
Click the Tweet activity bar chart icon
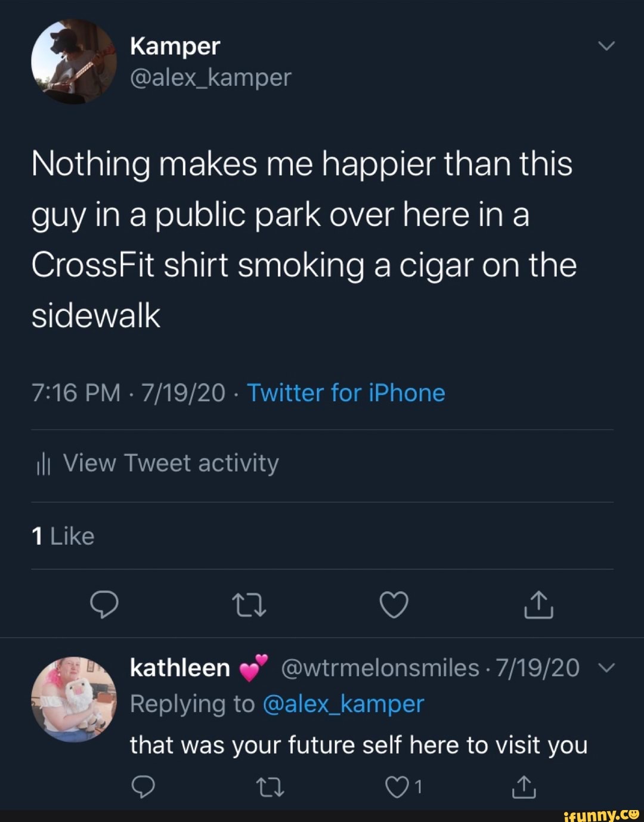coord(42,465)
